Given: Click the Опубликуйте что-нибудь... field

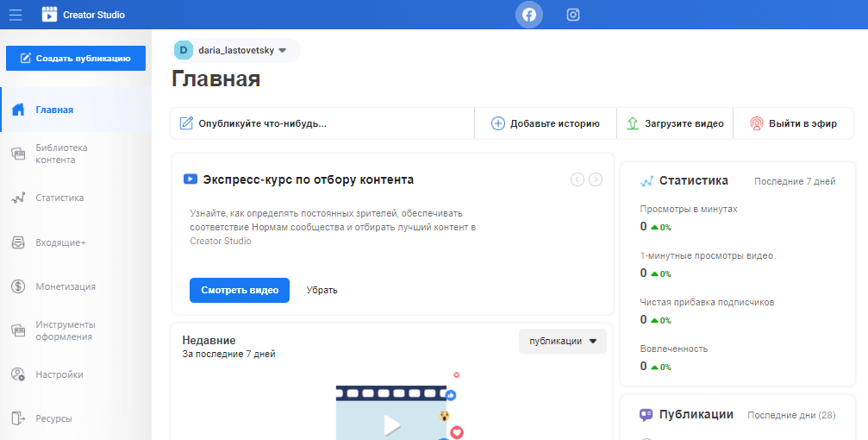Looking at the screenshot, I should [x=322, y=123].
